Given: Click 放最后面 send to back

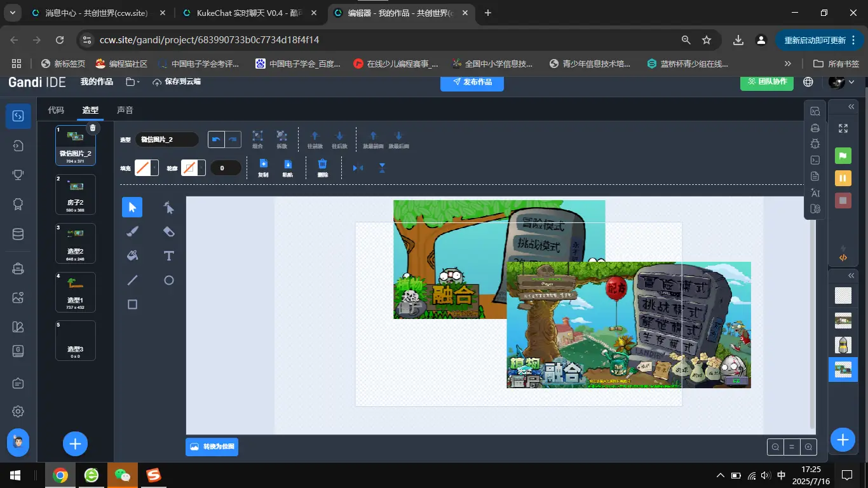Looking at the screenshot, I should click(398, 139).
